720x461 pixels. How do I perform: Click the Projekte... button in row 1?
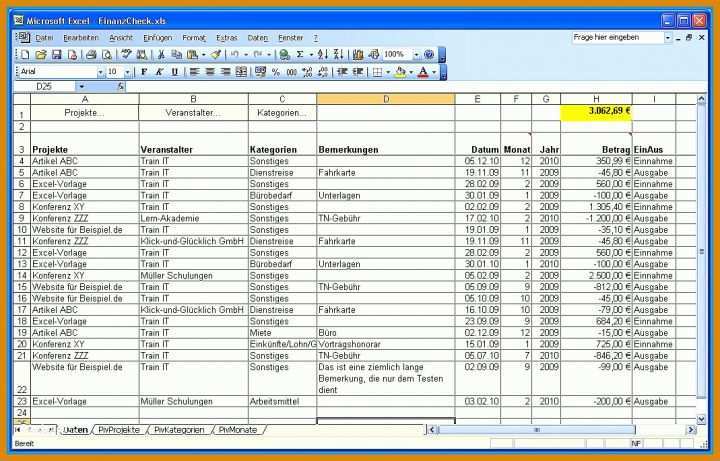[x=84, y=113]
